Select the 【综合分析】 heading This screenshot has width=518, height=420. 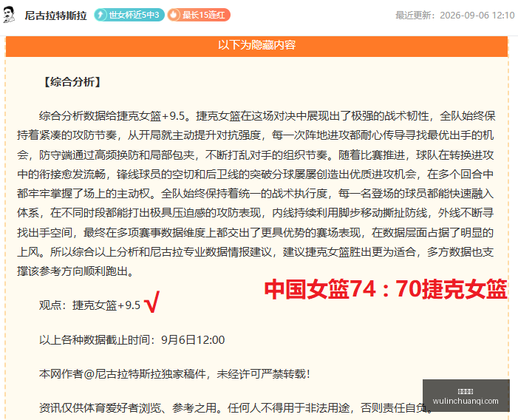point(72,82)
